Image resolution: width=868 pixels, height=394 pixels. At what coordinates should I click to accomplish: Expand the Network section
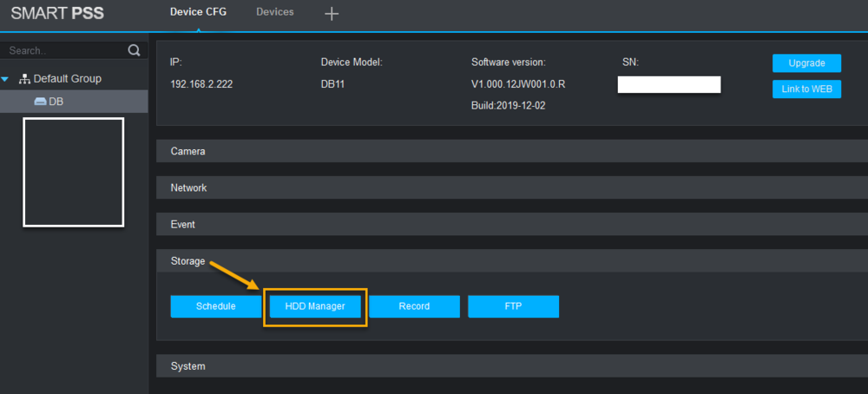(512, 187)
